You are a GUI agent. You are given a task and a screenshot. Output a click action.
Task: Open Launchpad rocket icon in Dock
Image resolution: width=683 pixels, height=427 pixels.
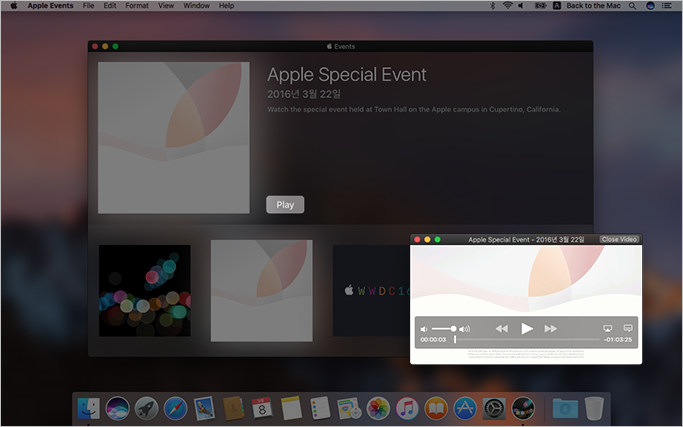[x=146, y=408]
